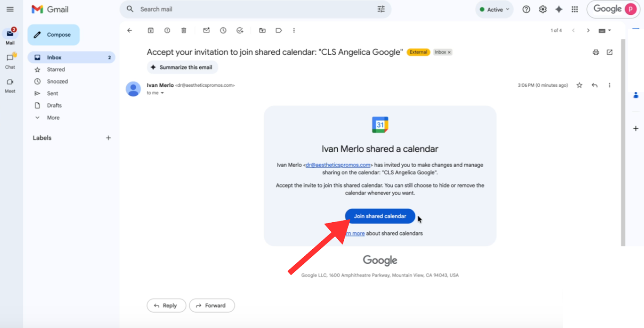644x328 pixels.
Task: Open the main menu hamburger icon
Action: pos(10,9)
